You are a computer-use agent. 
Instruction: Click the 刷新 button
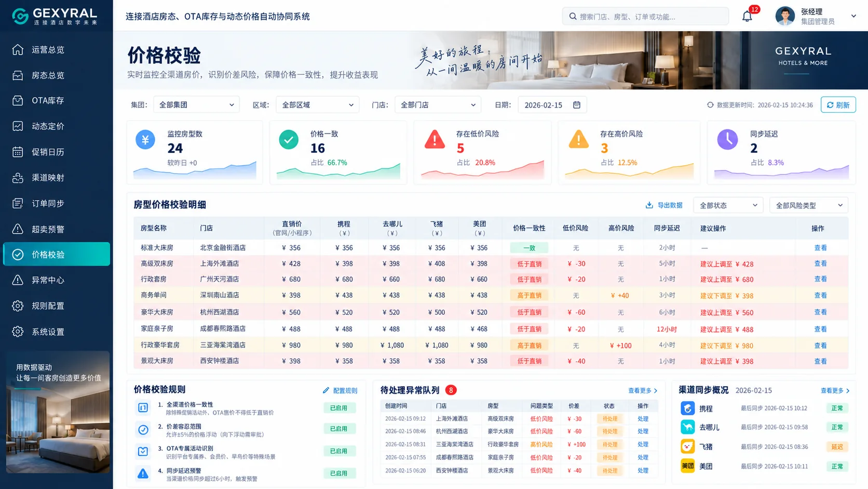838,105
